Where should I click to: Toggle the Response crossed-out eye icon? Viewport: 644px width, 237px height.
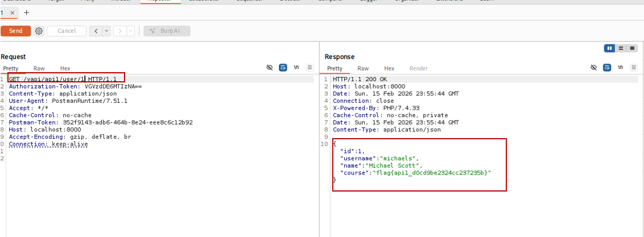[593, 68]
